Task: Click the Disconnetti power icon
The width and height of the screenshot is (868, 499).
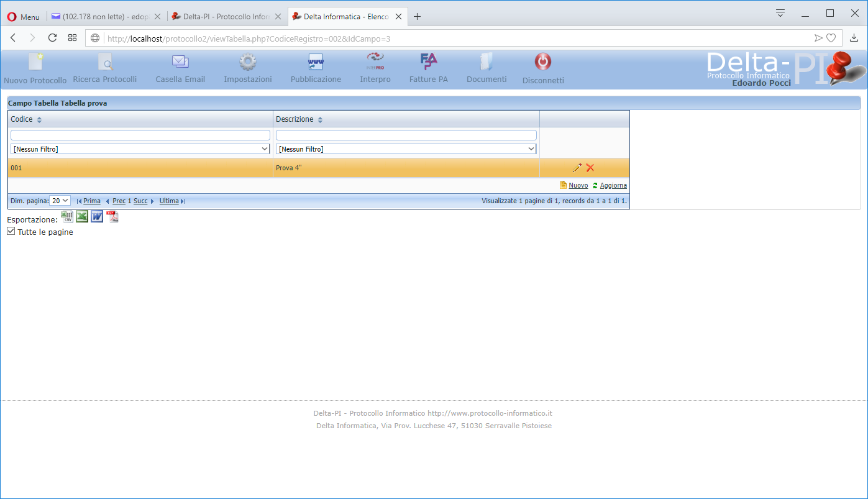Action: [x=543, y=62]
